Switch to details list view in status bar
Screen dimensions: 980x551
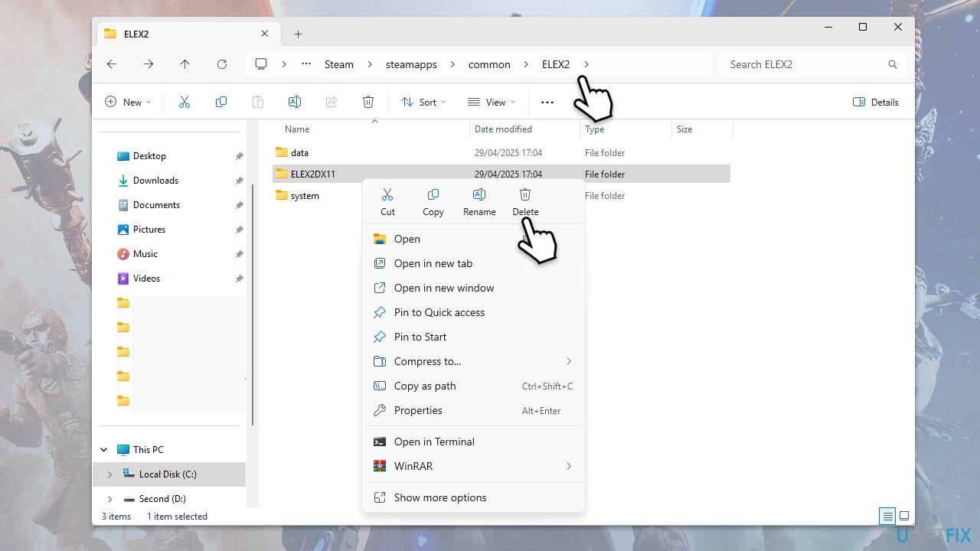click(887, 516)
